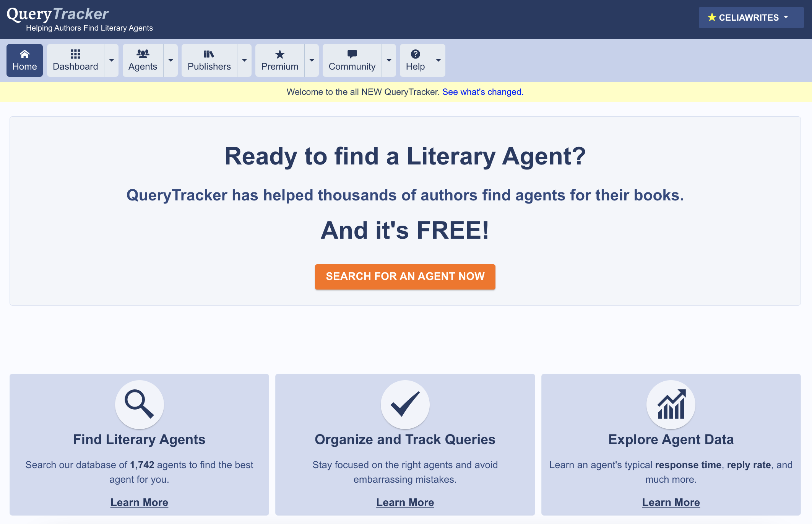Click the Publishers books icon
This screenshot has height=524, width=812.
click(209, 54)
